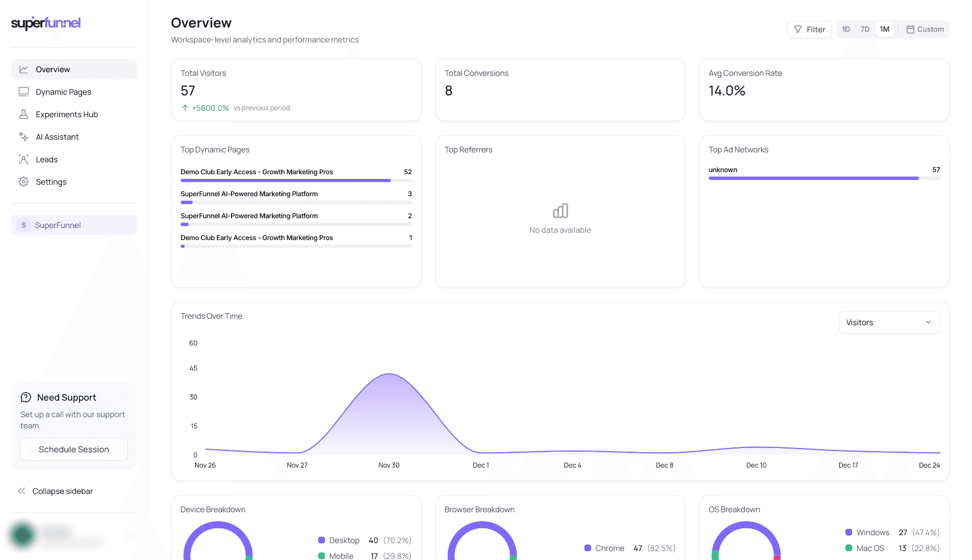
Task: Click the "No data available" message
Action: coord(560,230)
